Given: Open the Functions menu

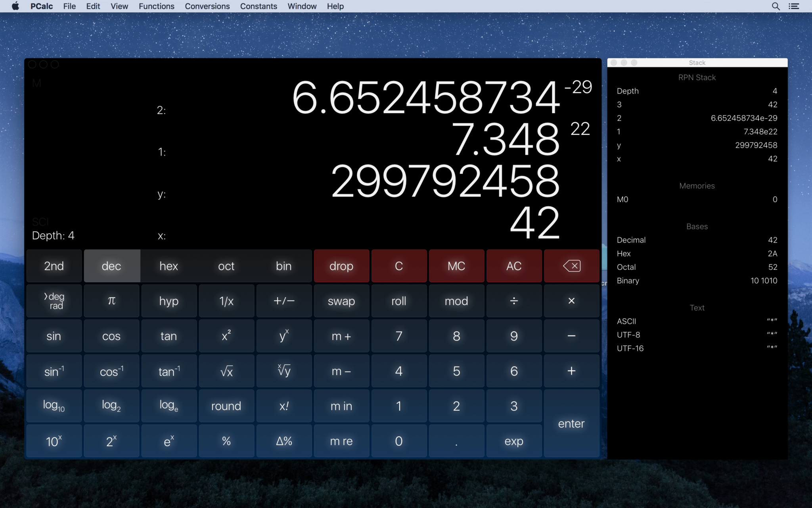Looking at the screenshot, I should click(x=156, y=6).
